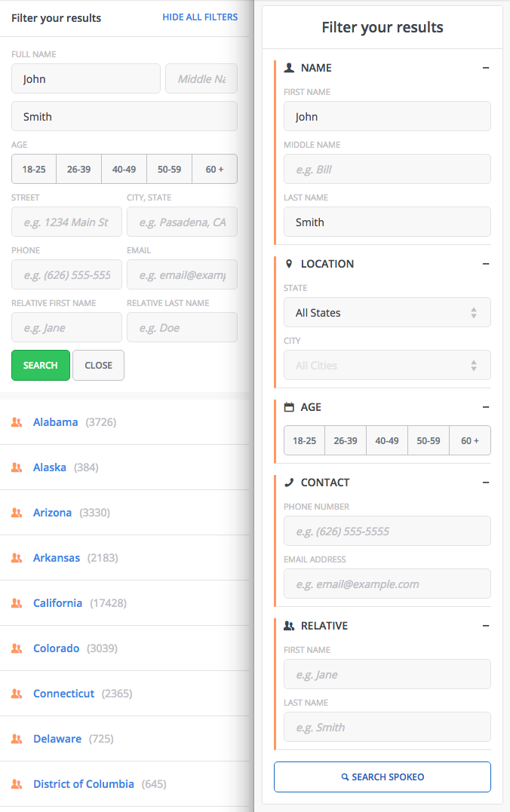The height and width of the screenshot is (812, 510).
Task: Toggle 50-59 age in right AGE section
Action: pos(429,441)
